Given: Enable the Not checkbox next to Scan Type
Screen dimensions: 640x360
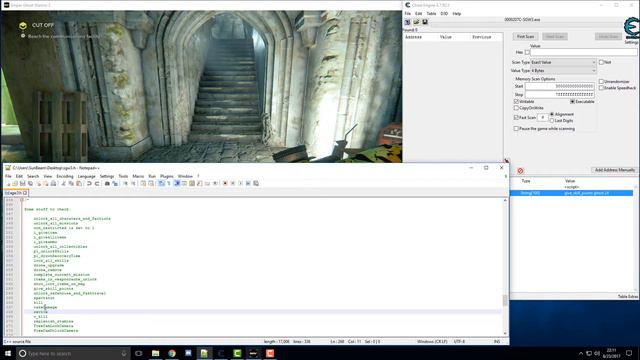Looking at the screenshot, I should (601, 62).
